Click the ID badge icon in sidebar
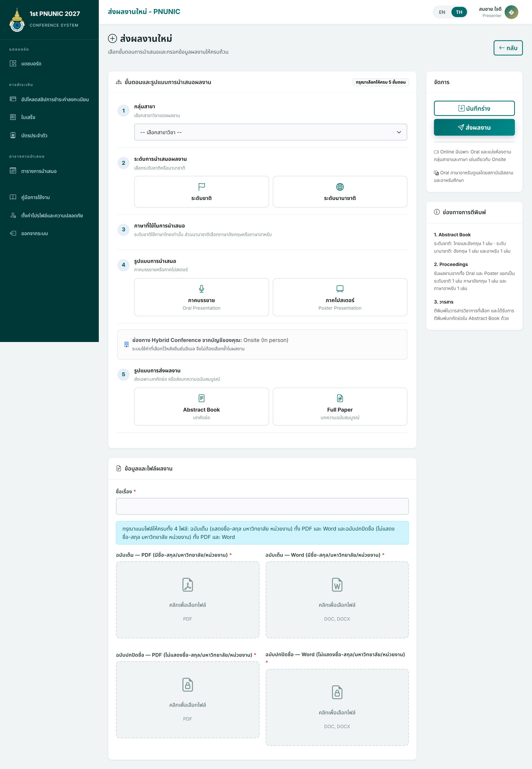Image resolution: width=532 pixels, height=769 pixels. (13, 135)
